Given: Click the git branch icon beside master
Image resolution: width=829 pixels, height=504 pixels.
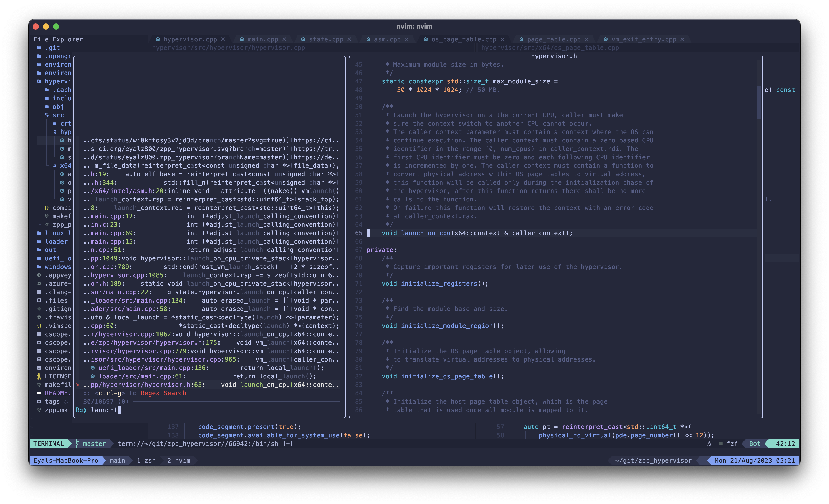Looking at the screenshot, I should pyautogui.click(x=77, y=443).
